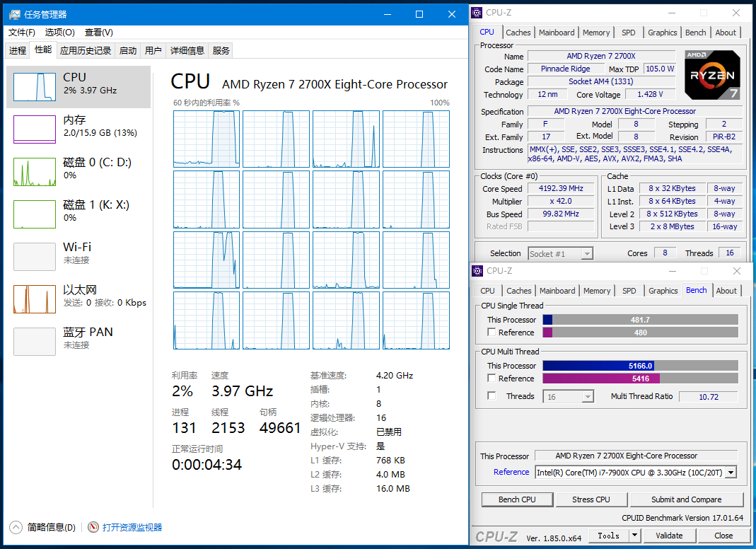Select the CPU usage thumbnail graph
756x549 pixels.
point(35,87)
